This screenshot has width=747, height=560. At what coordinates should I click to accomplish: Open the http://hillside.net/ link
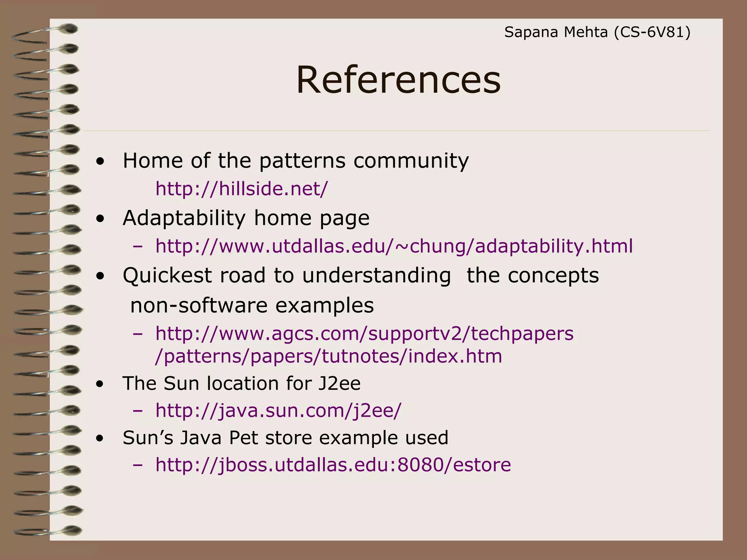click(x=241, y=189)
